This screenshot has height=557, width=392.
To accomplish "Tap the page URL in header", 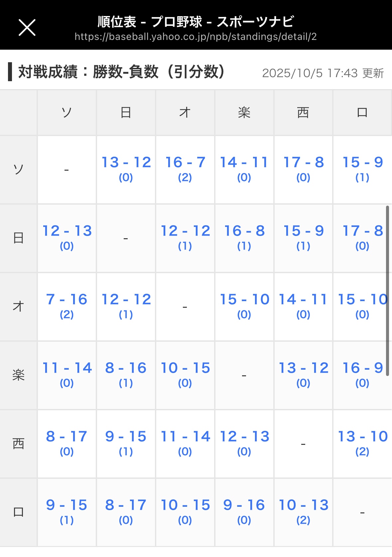I will tap(196, 37).
